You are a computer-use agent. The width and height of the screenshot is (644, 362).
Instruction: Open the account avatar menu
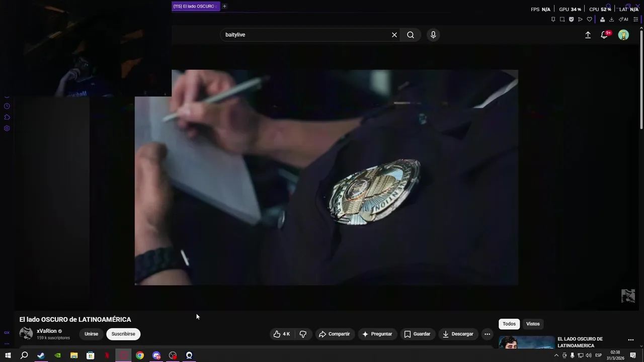(x=623, y=35)
